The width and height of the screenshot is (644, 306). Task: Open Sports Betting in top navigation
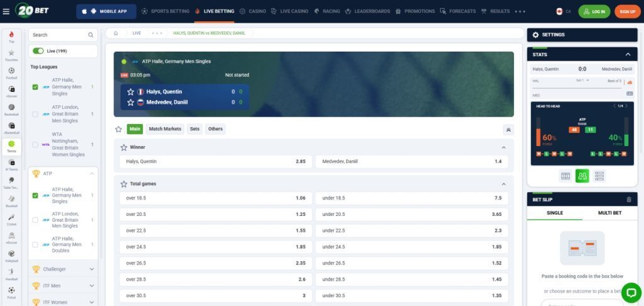165,11
